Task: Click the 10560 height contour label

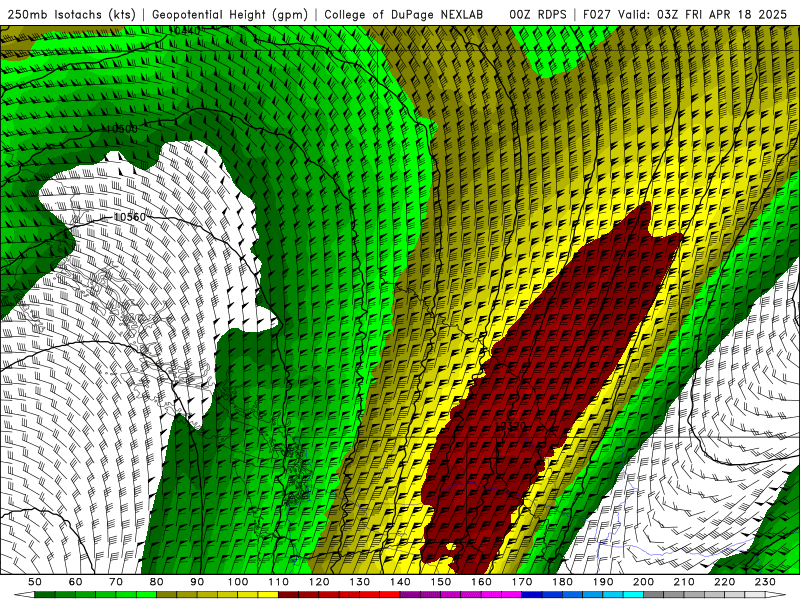Action: point(129,217)
